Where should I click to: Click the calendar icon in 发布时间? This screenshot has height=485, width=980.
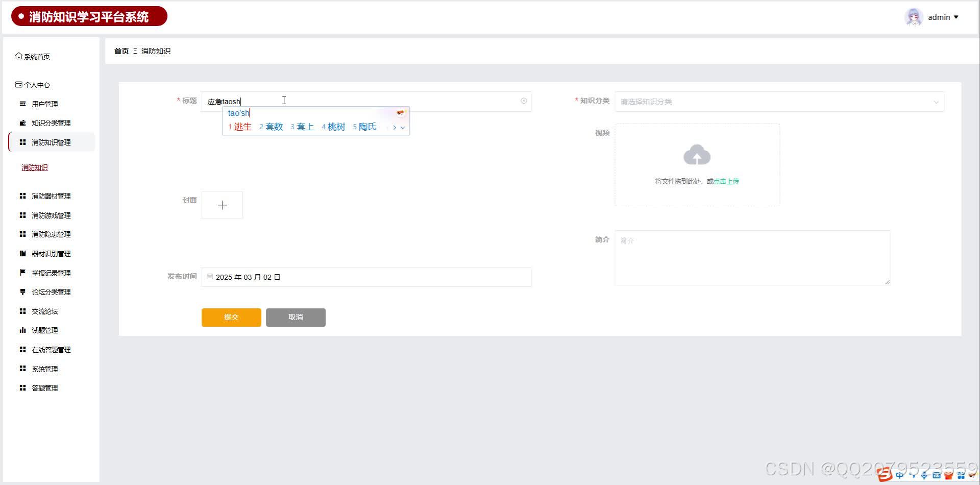tap(210, 277)
